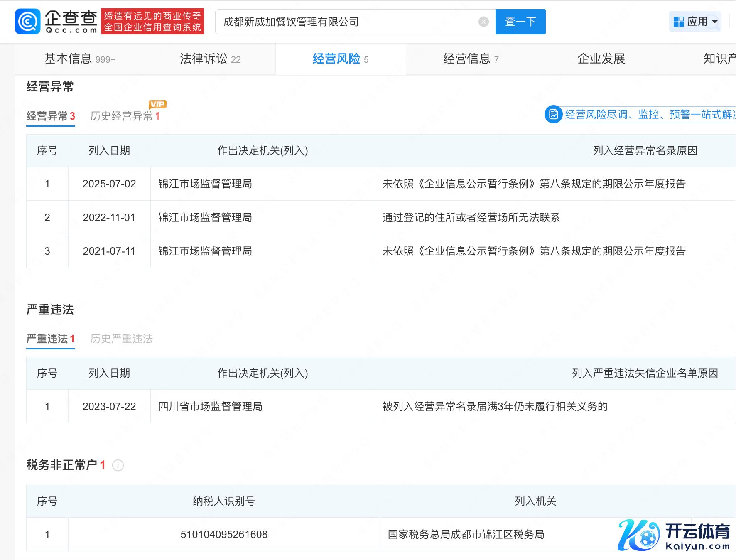Viewport: 736px width, 560px height.
Task: Click the 开云体育 kaiyun.com logo
Action: click(674, 535)
